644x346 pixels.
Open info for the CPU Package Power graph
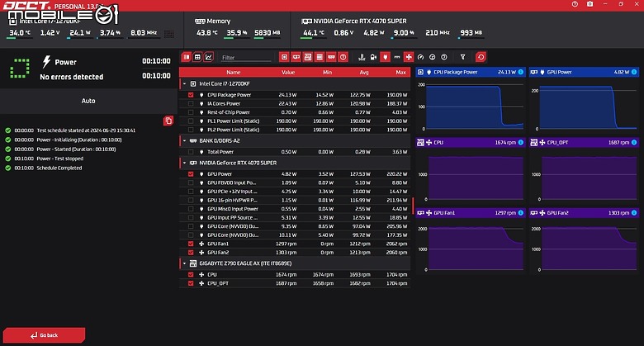point(521,72)
